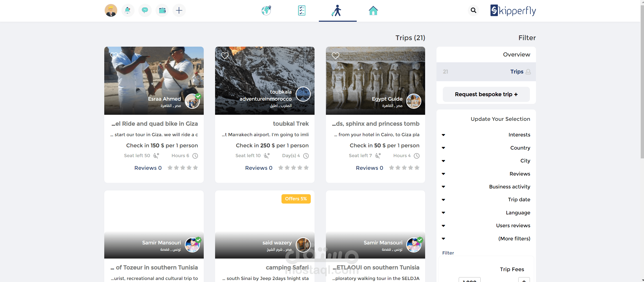Open the globe map icon
This screenshot has height=282, width=644.
coord(266,11)
